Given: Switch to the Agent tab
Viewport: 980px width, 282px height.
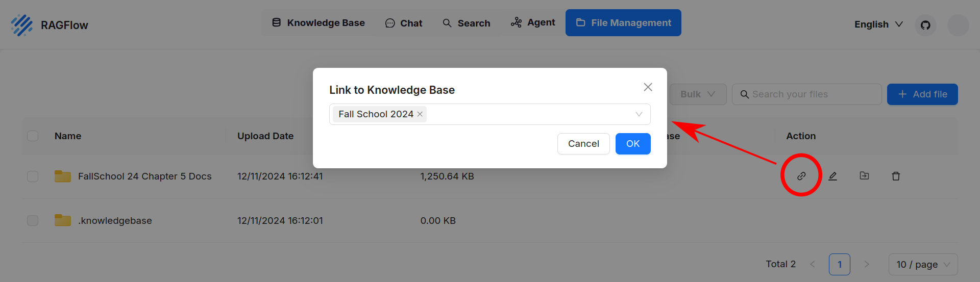Looking at the screenshot, I should point(533,22).
